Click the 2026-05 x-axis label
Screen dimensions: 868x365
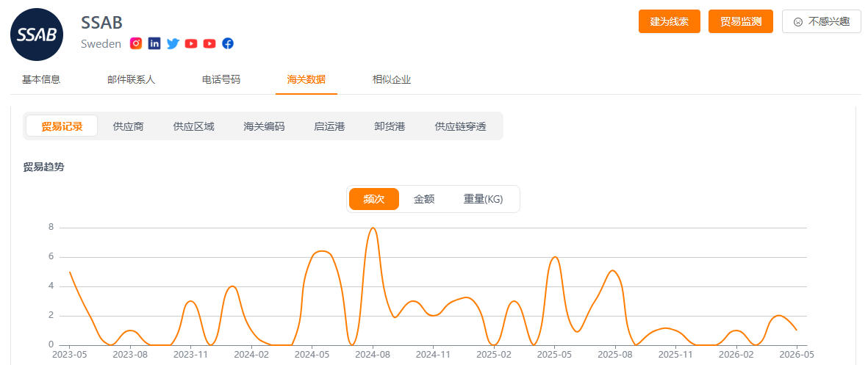point(797,354)
